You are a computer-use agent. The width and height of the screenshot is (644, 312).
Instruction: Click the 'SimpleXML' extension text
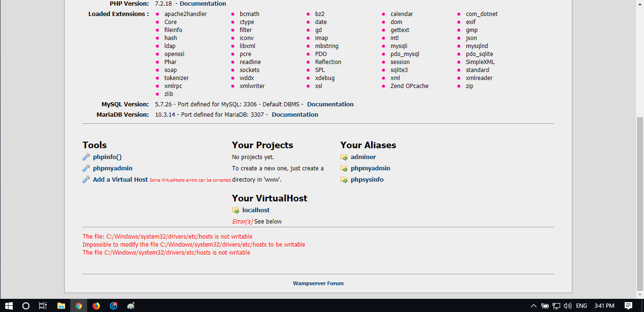[481, 62]
